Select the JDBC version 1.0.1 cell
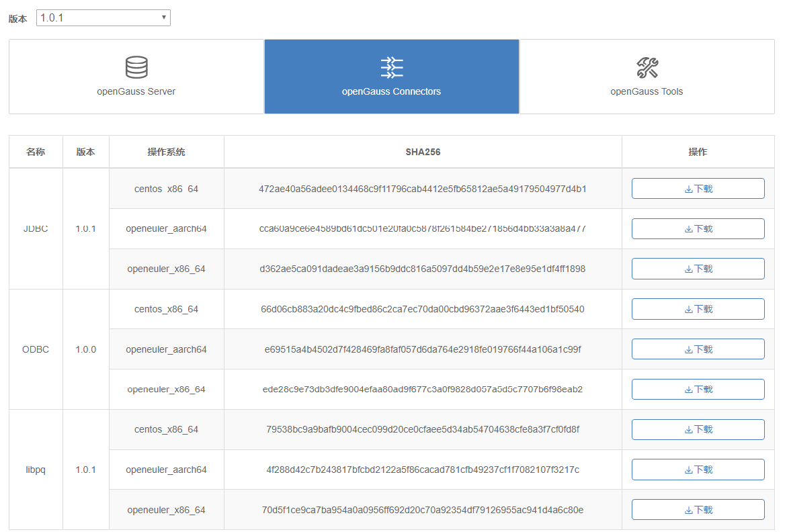Image resolution: width=789 pixels, height=532 pixels. click(86, 229)
